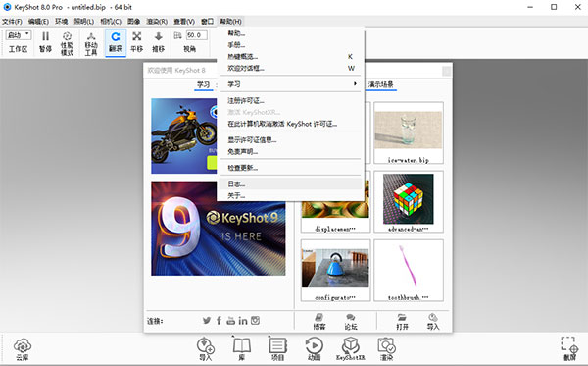Switch to the 学习 tab in welcome dialog
This screenshot has height=366, width=588.
tap(204, 84)
